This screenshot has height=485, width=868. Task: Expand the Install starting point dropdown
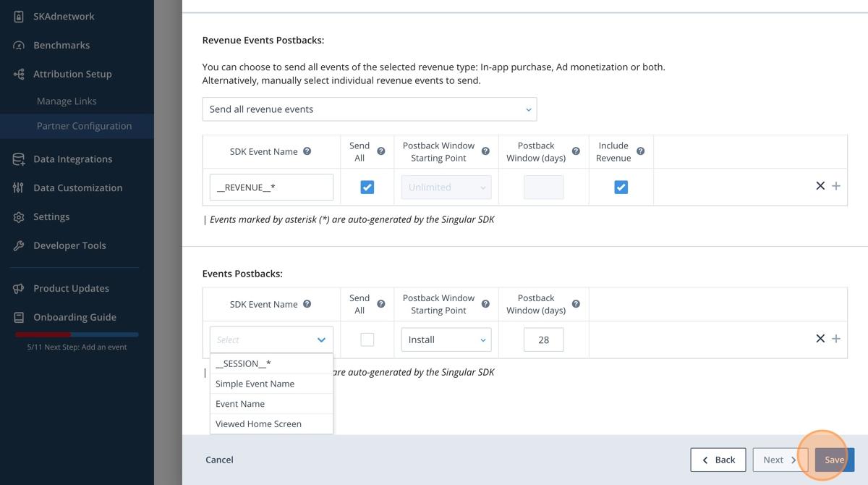pyautogui.click(x=446, y=339)
